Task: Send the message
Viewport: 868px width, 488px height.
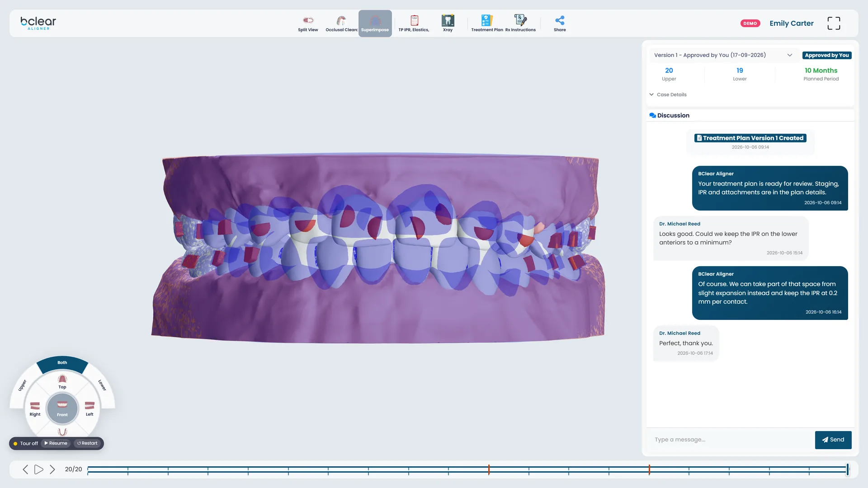Action: pyautogui.click(x=833, y=440)
